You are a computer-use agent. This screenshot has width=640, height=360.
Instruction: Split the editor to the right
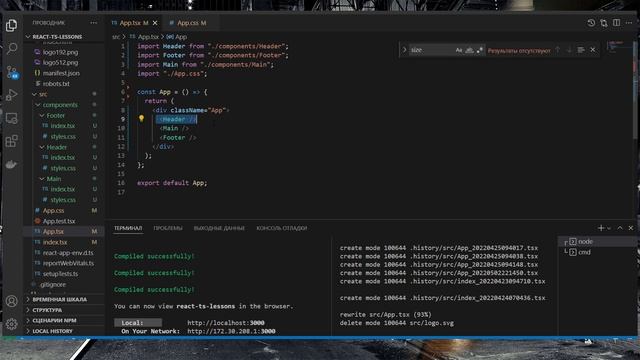(616, 23)
